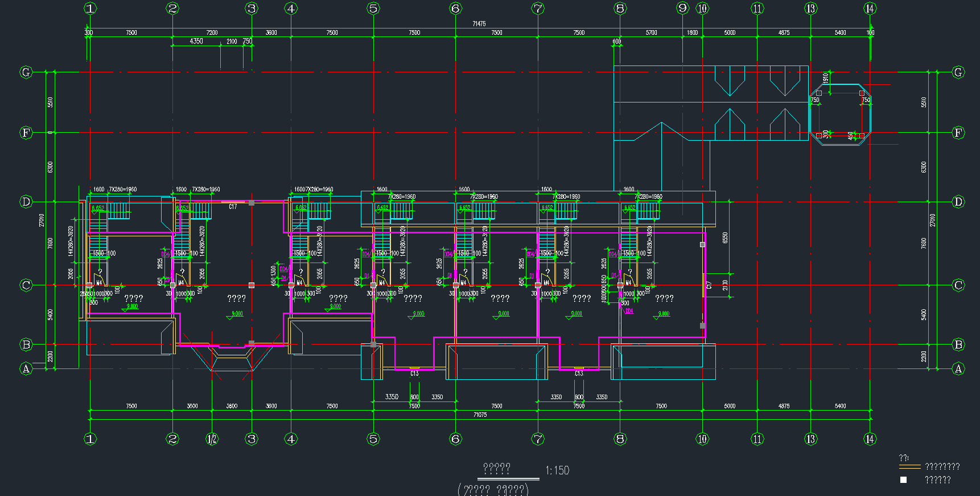Click the vertical C17 label on the right wall
The height and width of the screenshot is (496, 980).
click(709, 285)
